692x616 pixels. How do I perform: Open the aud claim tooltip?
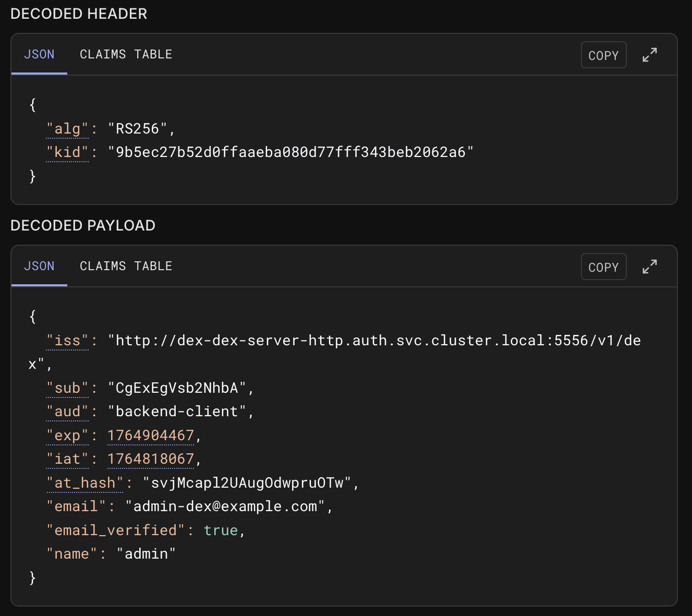tap(67, 411)
